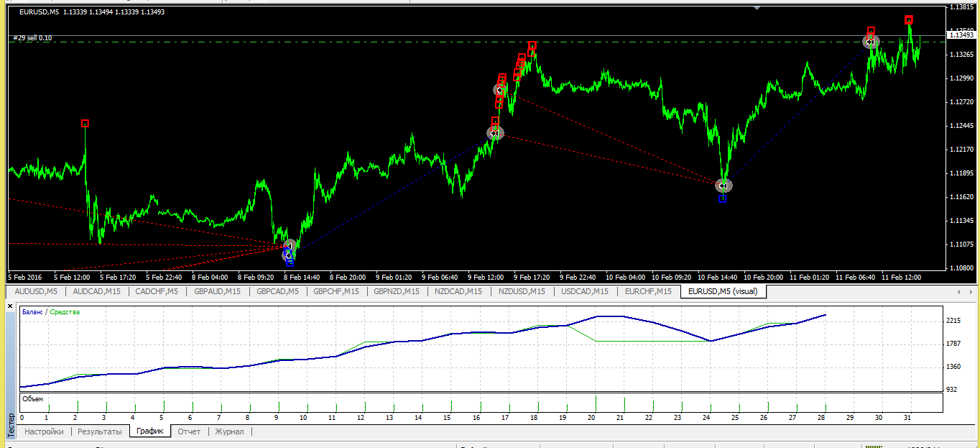Image resolution: width=980 pixels, height=448 pixels.
Task: Click the '#29 sell 0.10' order label
Action: point(32,37)
